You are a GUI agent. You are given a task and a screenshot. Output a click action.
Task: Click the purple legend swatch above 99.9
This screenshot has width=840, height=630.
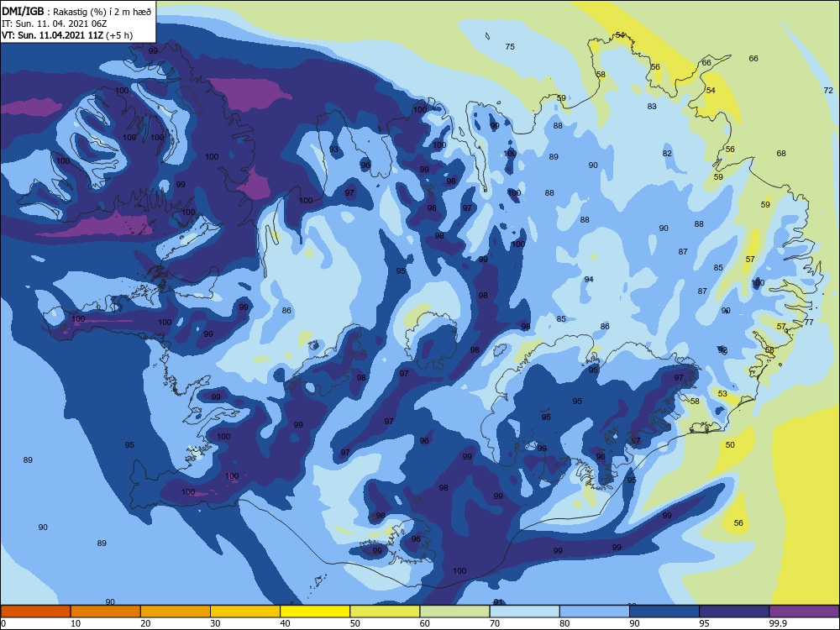coord(804,612)
